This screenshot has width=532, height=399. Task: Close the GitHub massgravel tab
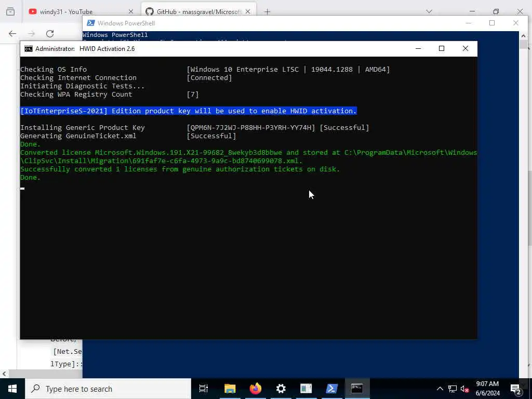click(248, 12)
